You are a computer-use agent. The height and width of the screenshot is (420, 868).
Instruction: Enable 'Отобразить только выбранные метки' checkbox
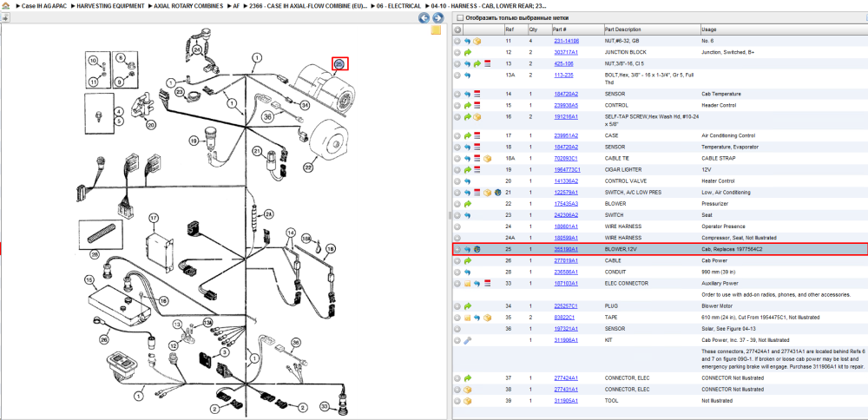459,17
